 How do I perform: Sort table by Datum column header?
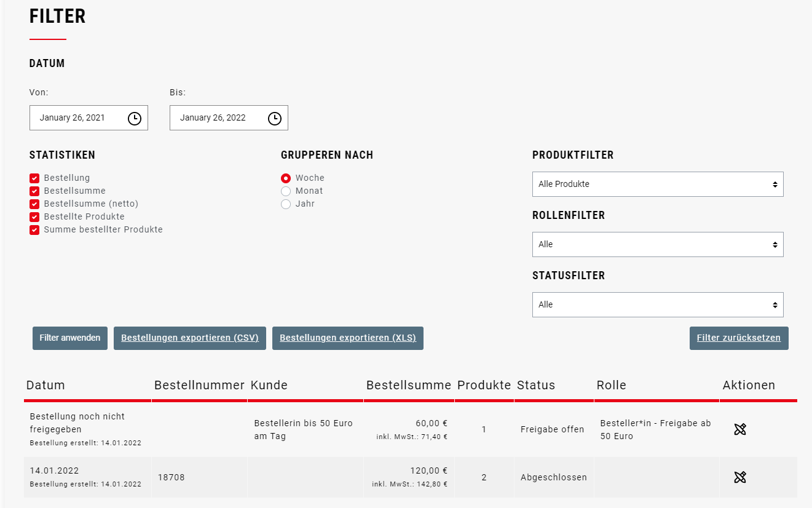(x=45, y=386)
